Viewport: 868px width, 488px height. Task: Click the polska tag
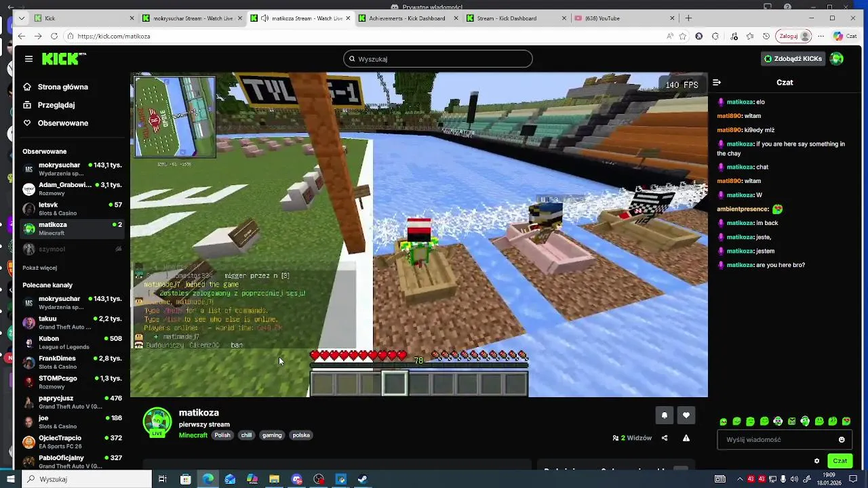(301, 435)
